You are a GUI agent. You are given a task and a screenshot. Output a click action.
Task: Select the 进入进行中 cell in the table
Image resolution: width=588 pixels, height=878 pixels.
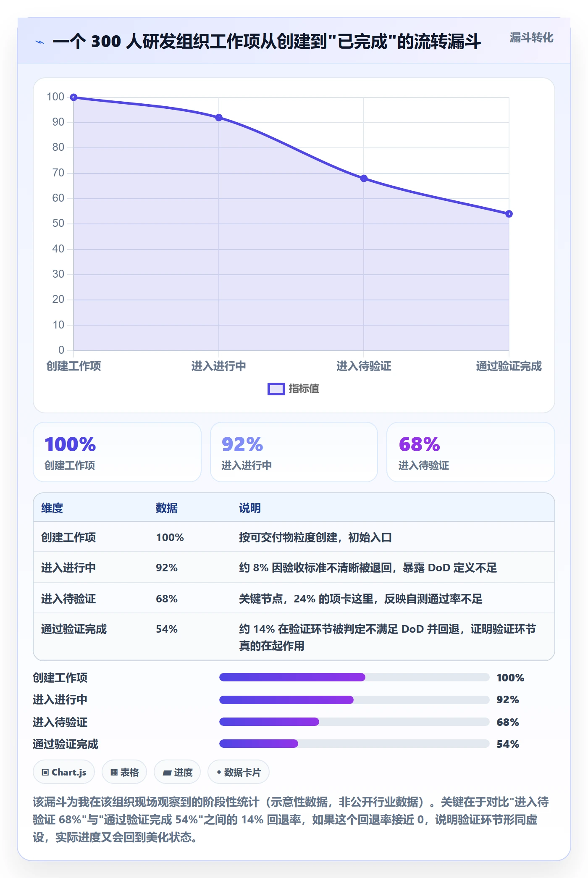(68, 568)
